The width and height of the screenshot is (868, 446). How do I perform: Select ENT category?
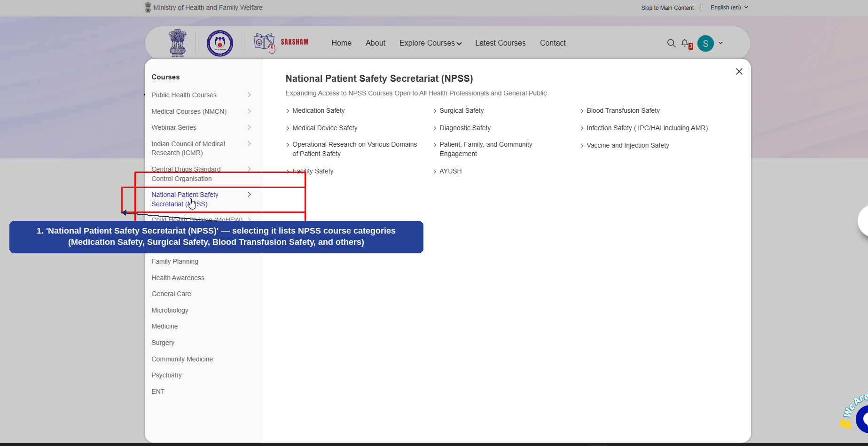coord(158,391)
